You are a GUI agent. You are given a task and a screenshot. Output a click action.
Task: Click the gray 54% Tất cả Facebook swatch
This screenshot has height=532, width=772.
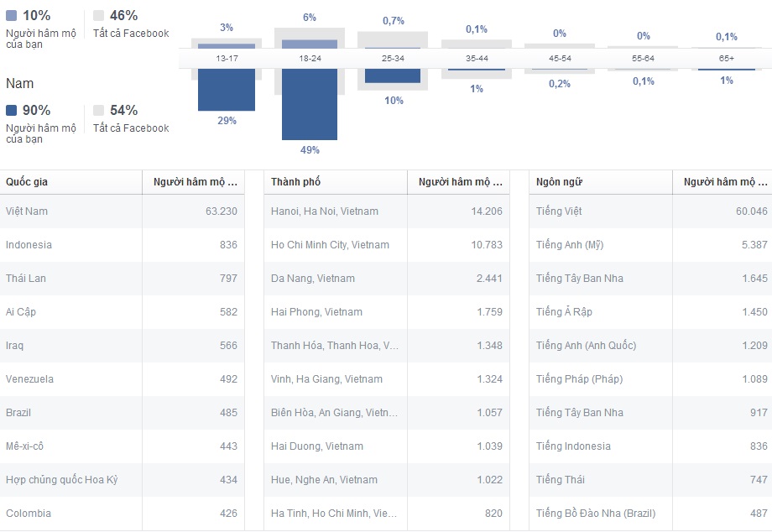tap(98, 110)
